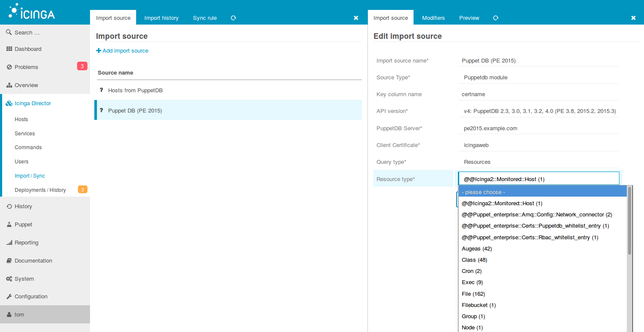Screen dimensions: 644x332
Task: Click question icon beside Hosts from PuppetDB
Action: point(102,90)
